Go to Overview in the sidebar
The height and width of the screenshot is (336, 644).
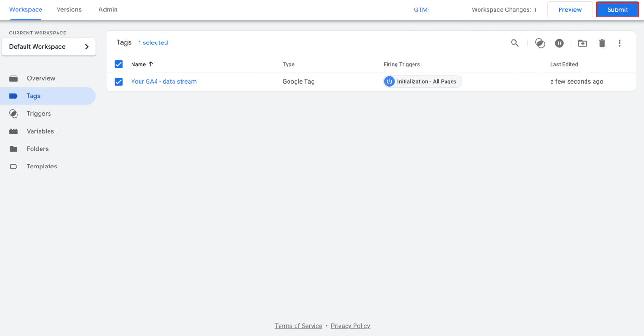point(41,78)
